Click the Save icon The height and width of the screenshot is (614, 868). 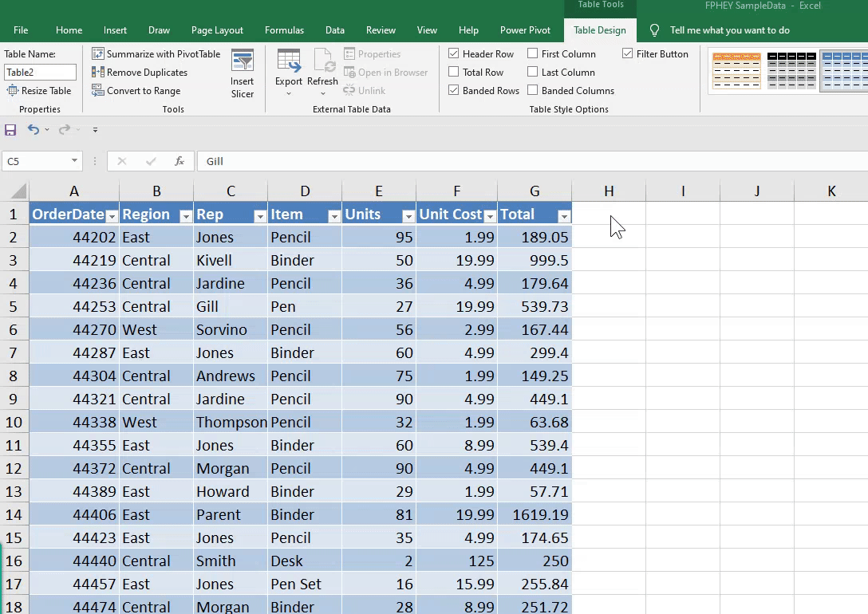tap(10, 130)
